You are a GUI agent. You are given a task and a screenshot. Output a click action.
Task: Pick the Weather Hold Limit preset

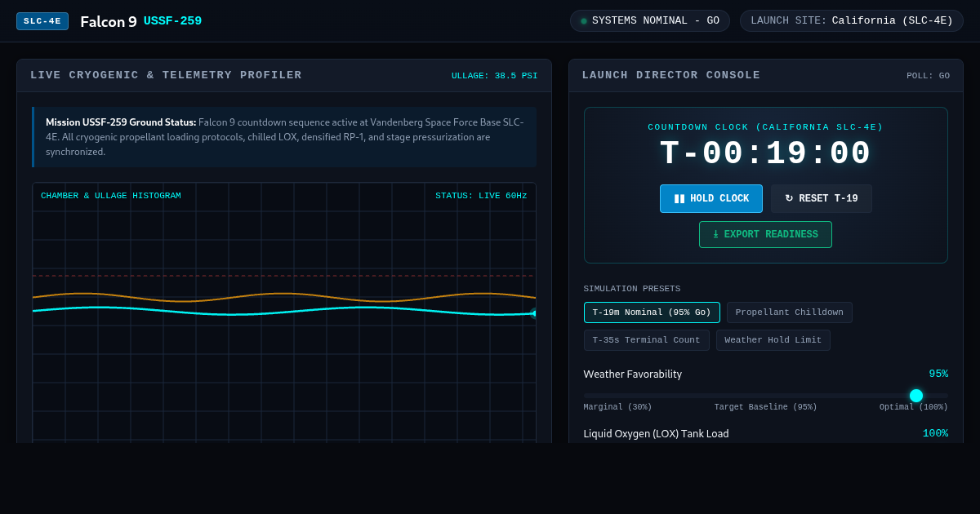pos(773,340)
